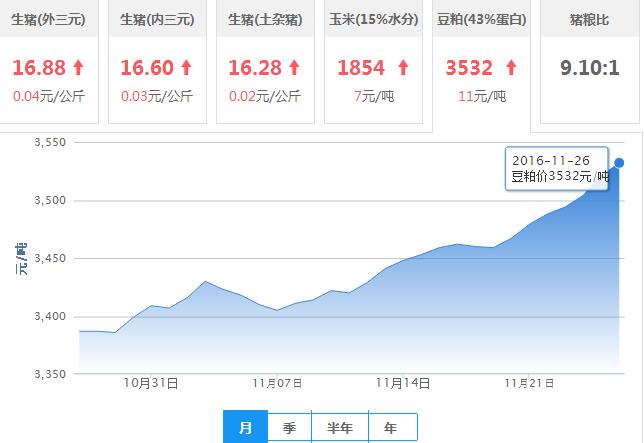The height and width of the screenshot is (443, 644).
Task: Click the 3532 soybean meal price value
Action: (469, 68)
